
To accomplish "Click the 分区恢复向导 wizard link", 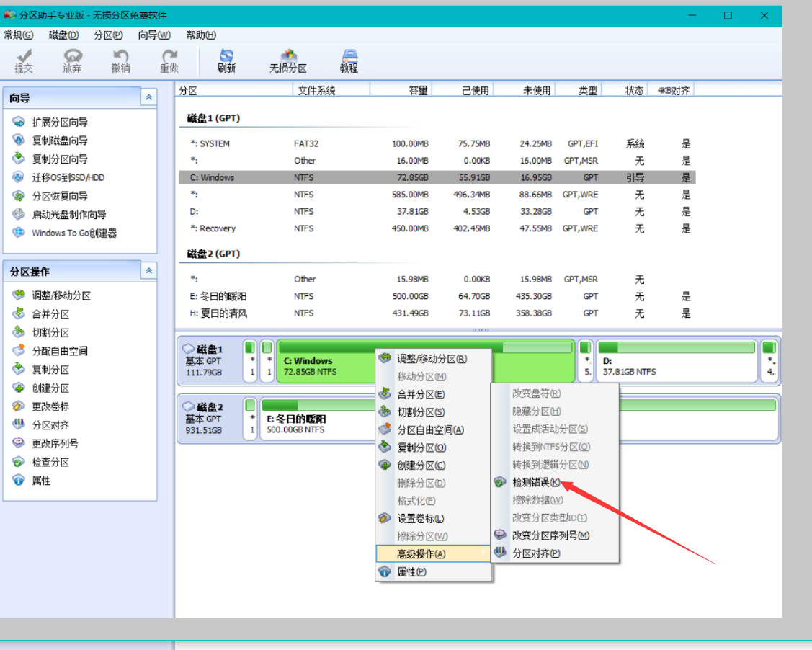I will click(60, 195).
